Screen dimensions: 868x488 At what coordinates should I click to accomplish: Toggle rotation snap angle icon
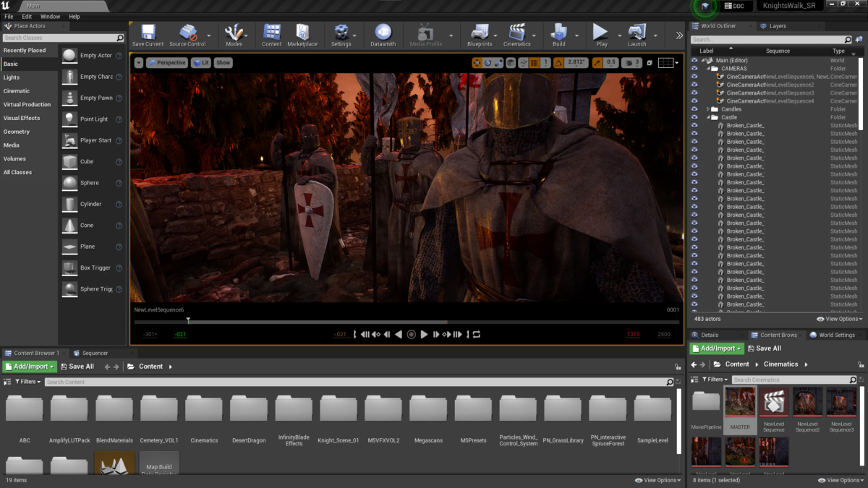pos(559,63)
